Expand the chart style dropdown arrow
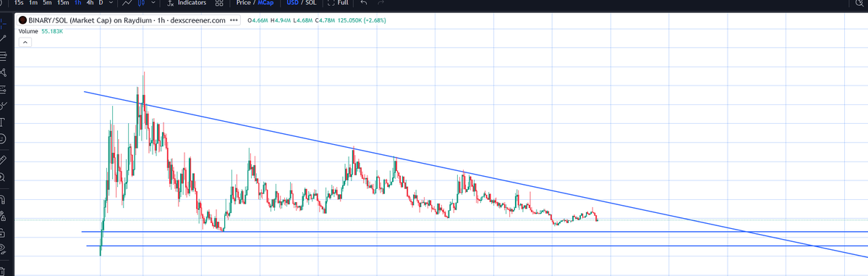The image size is (868, 276). (x=153, y=3)
